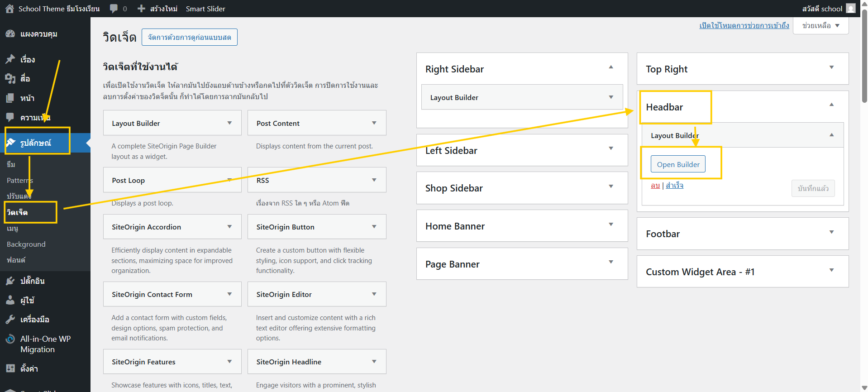Click the All-in-One WP Migration icon

(x=10, y=339)
